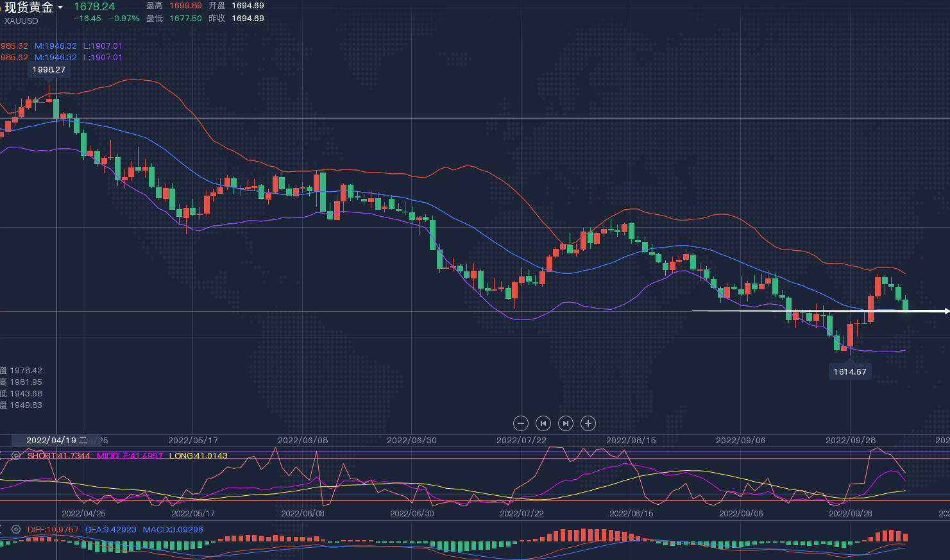This screenshot has height=560, width=950.
Task: Zoom out the chart with minus button
Action: pyautogui.click(x=521, y=423)
